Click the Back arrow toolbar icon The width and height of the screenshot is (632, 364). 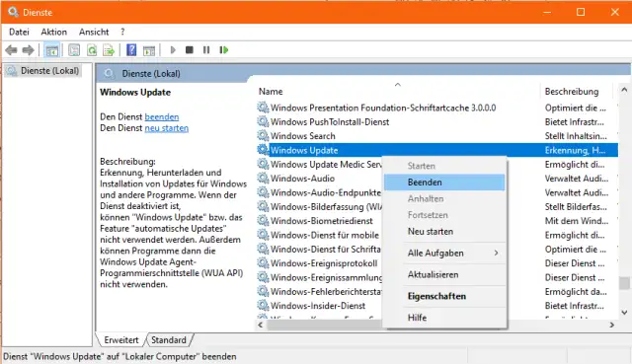click(x=11, y=50)
